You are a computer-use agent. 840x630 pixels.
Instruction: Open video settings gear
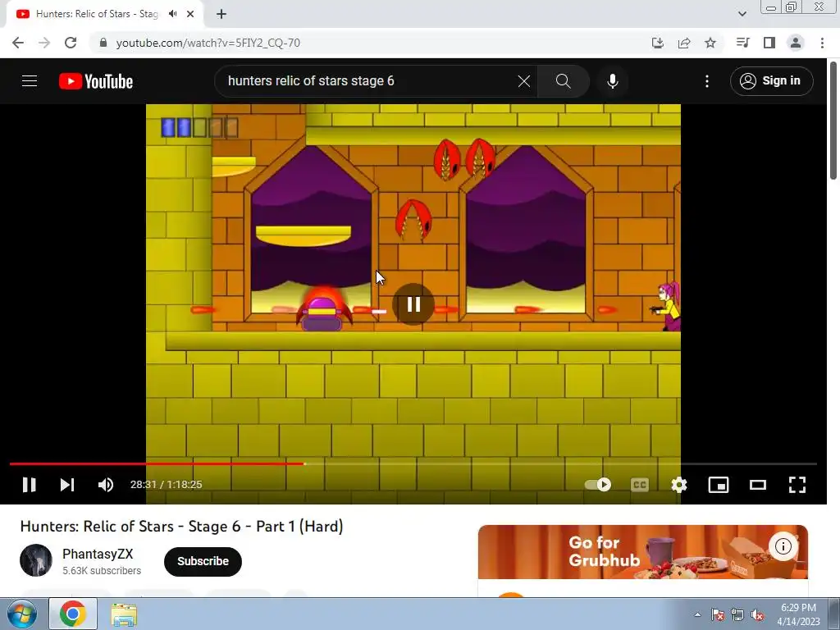679,485
